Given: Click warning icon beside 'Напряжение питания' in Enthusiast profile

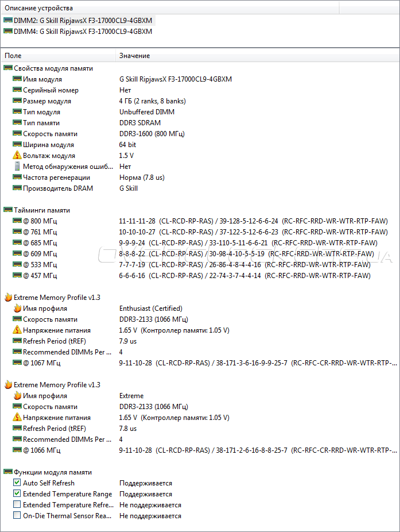Looking at the screenshot, I should tap(17, 330).
